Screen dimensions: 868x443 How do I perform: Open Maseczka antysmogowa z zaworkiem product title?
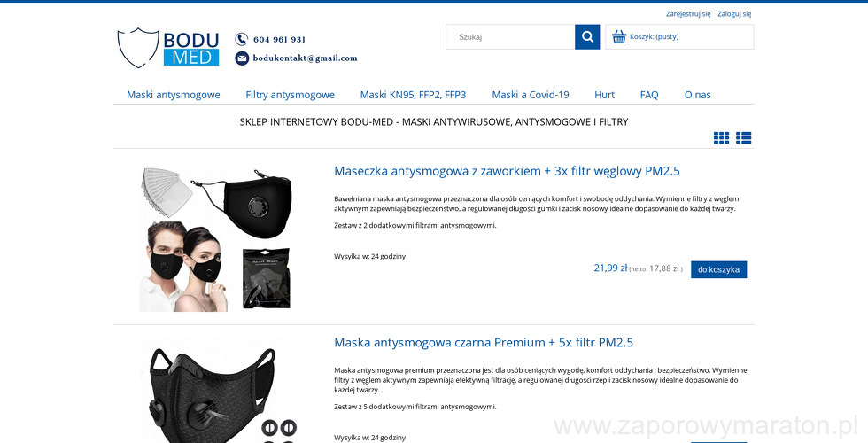click(x=507, y=171)
